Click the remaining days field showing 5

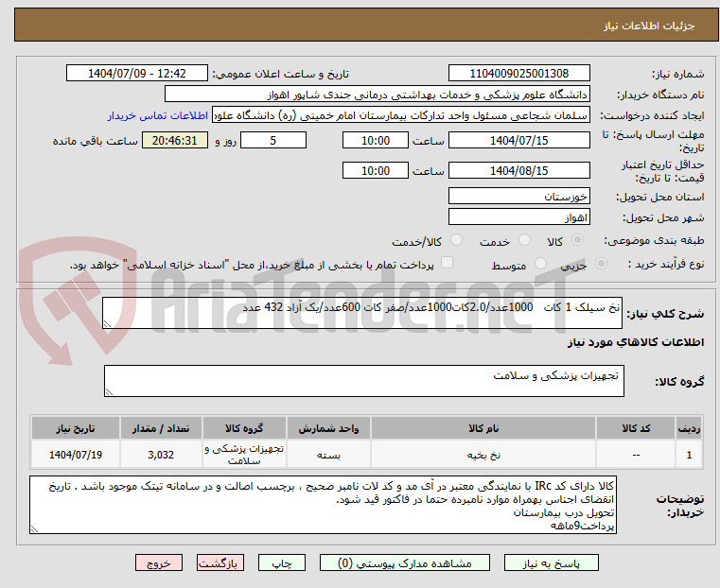273,140
